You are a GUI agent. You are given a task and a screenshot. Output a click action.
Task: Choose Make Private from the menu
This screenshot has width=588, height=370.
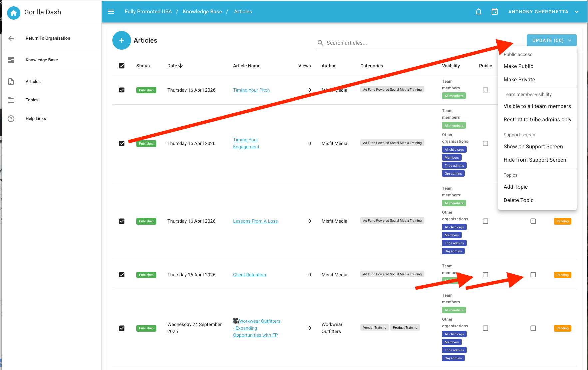tap(537, 80)
